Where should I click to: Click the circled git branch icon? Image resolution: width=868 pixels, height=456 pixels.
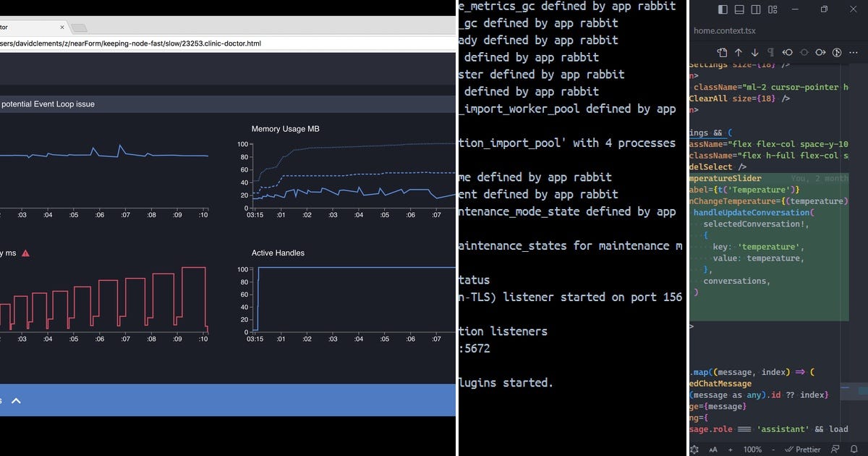click(837, 53)
